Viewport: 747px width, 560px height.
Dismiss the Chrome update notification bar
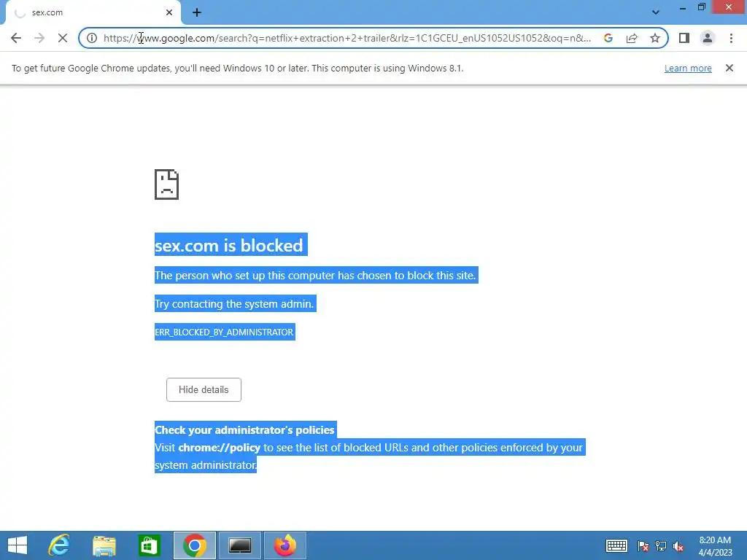tap(729, 68)
